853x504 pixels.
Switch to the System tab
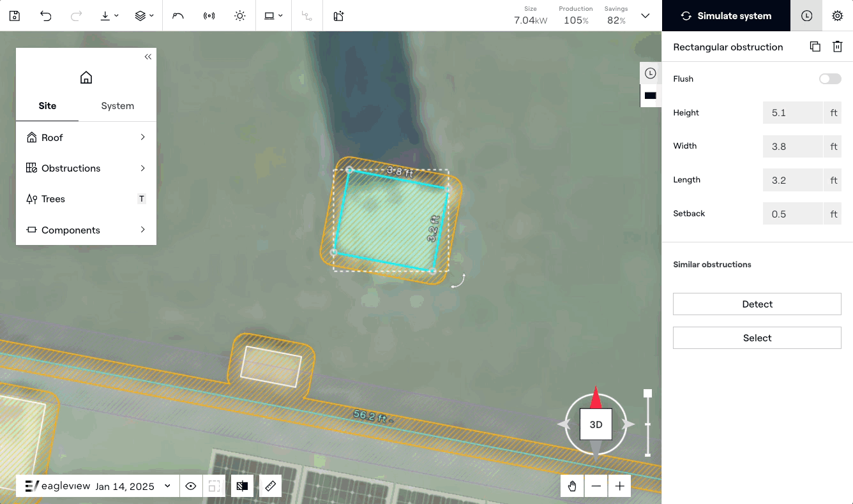117,106
